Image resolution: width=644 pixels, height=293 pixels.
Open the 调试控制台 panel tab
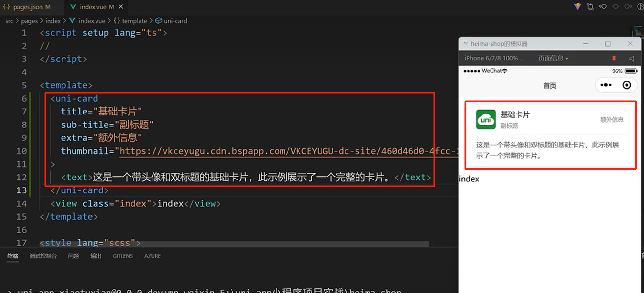(43, 256)
